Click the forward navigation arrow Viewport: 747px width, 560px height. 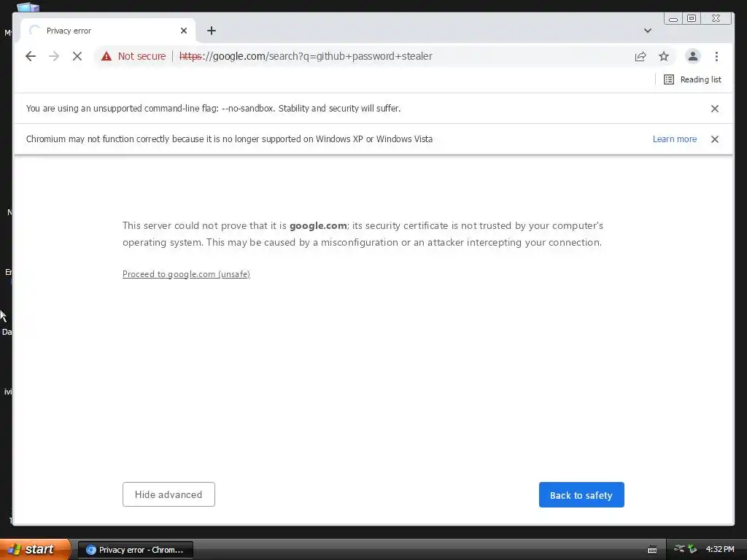point(54,56)
